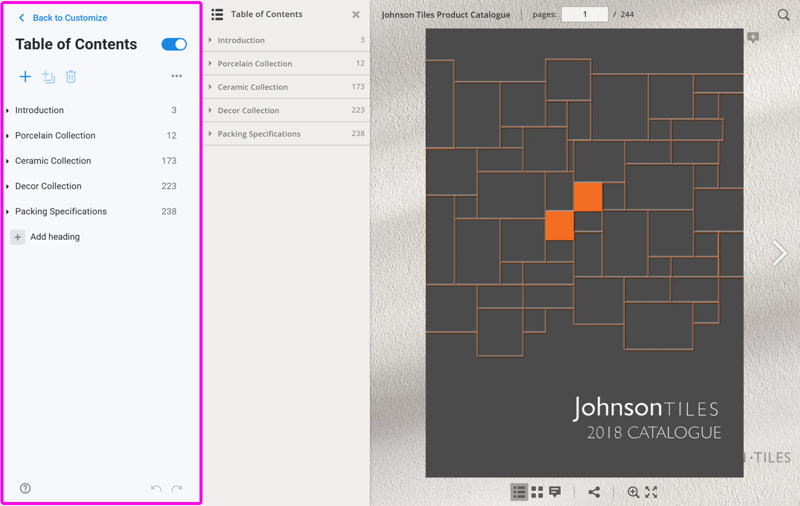Add a subheading with nested plus icon

click(48, 77)
